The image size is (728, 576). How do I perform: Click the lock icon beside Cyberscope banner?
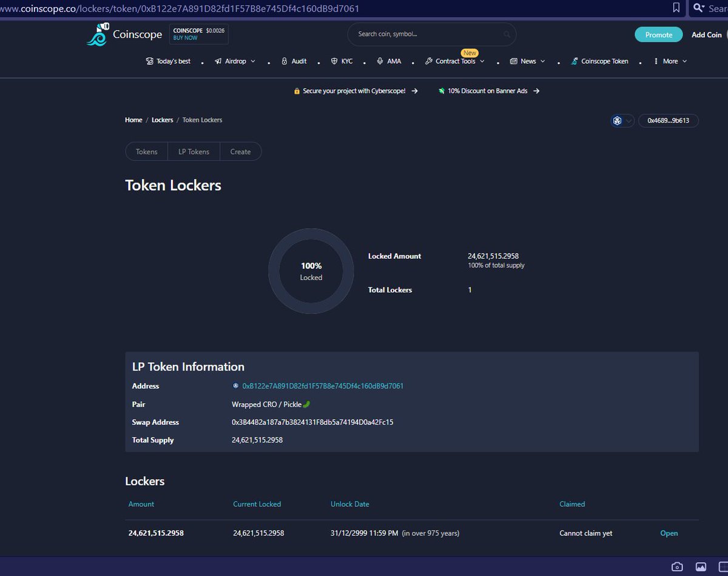pos(297,91)
